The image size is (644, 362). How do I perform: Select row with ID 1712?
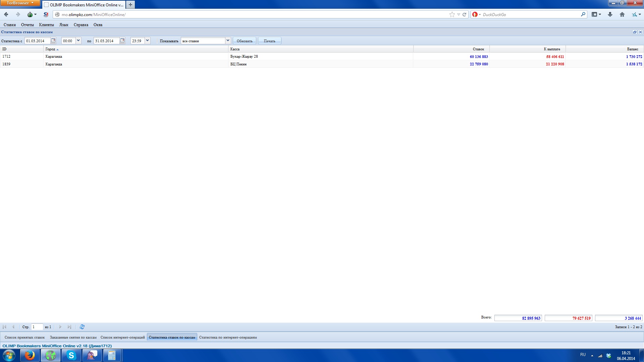(322, 56)
